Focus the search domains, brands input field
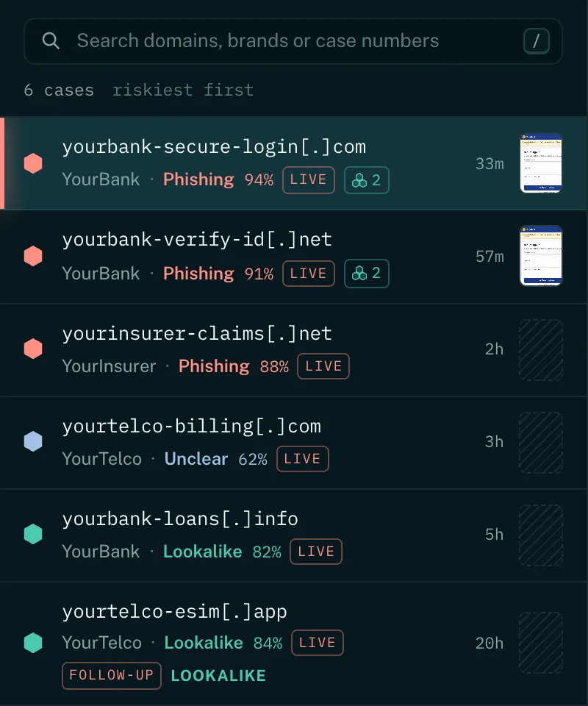 coord(293,41)
